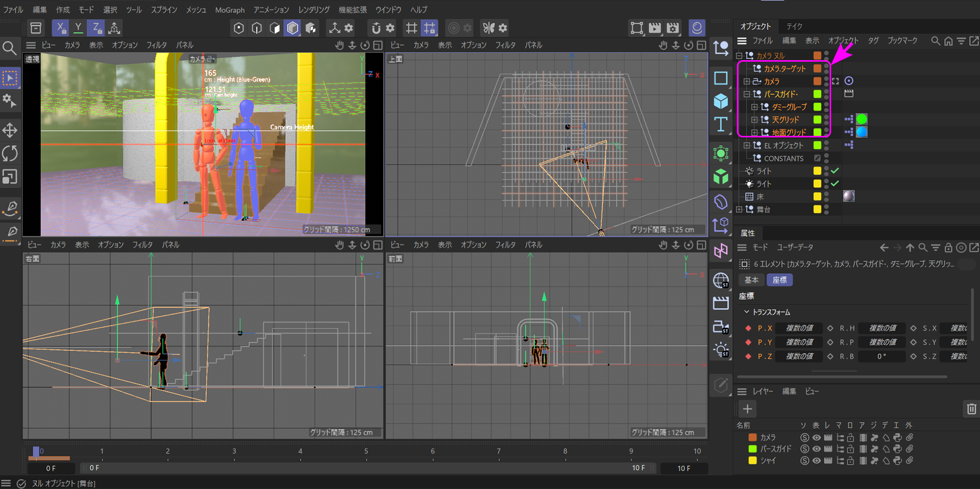Click the 座標 attribute button
The width and height of the screenshot is (980, 489).
tap(779, 280)
